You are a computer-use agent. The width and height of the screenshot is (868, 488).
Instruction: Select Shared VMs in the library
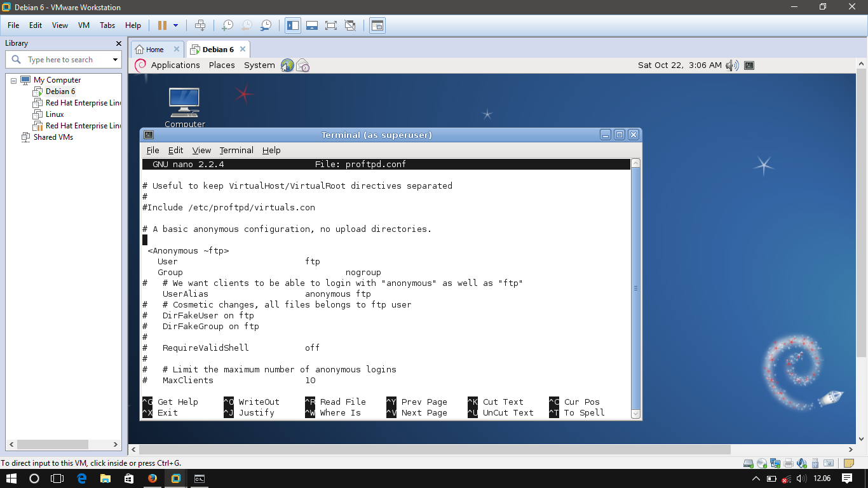(53, 137)
